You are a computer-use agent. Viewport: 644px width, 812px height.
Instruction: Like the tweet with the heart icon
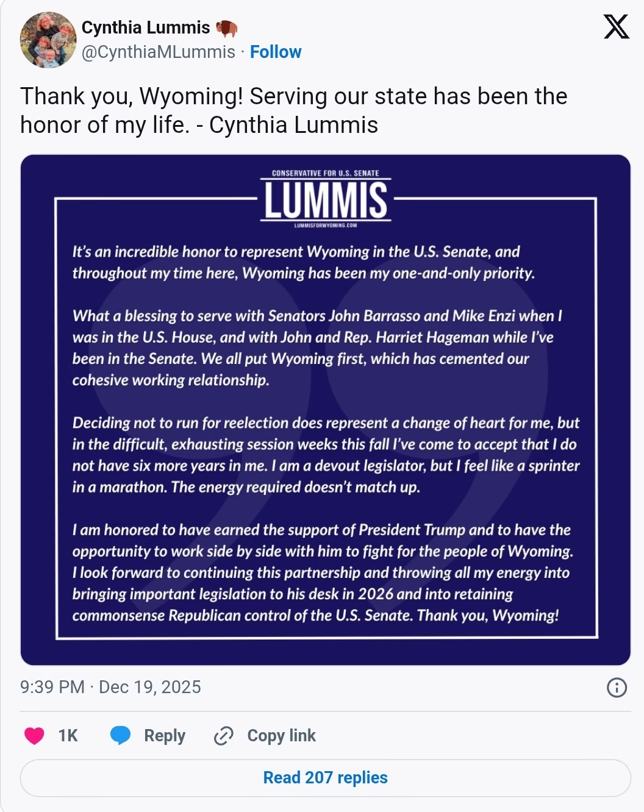(x=34, y=736)
